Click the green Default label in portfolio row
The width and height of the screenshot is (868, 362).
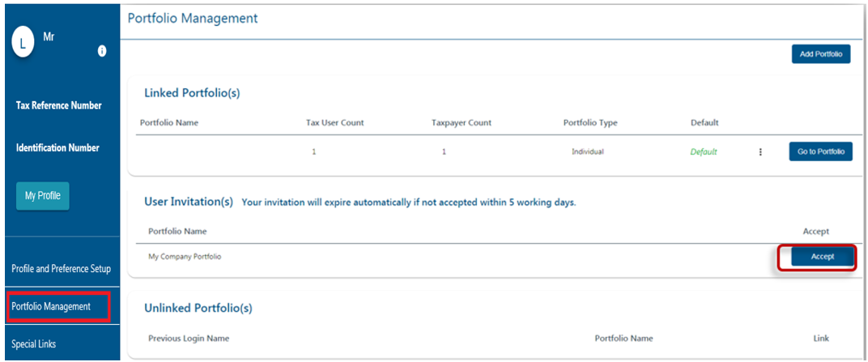coord(703,151)
